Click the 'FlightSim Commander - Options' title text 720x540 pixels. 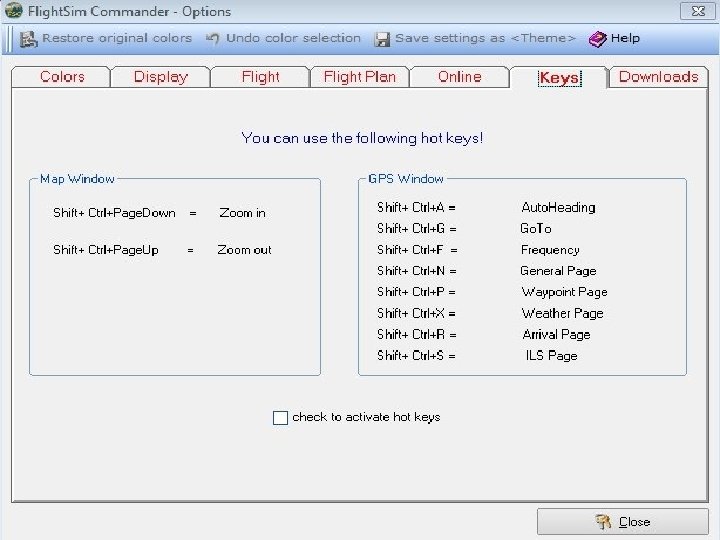click(x=129, y=11)
